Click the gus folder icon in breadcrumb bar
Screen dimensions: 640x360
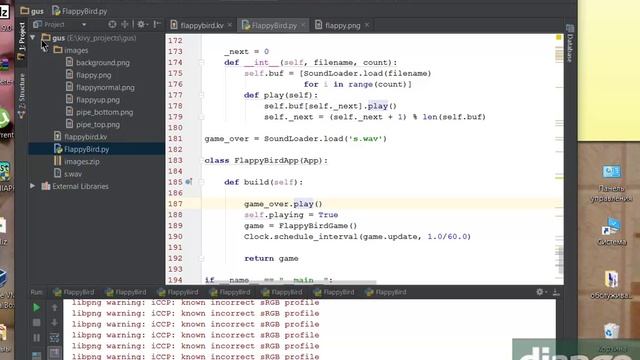[x=25, y=11]
